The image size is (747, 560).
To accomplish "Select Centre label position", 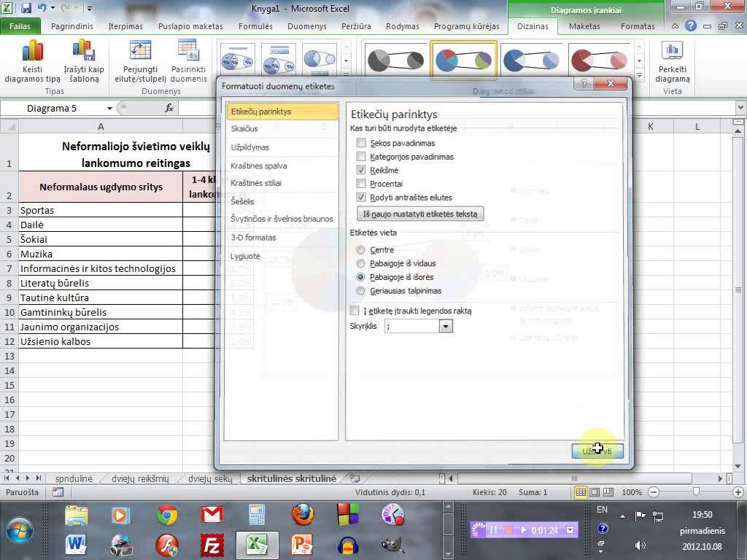I will coord(360,249).
